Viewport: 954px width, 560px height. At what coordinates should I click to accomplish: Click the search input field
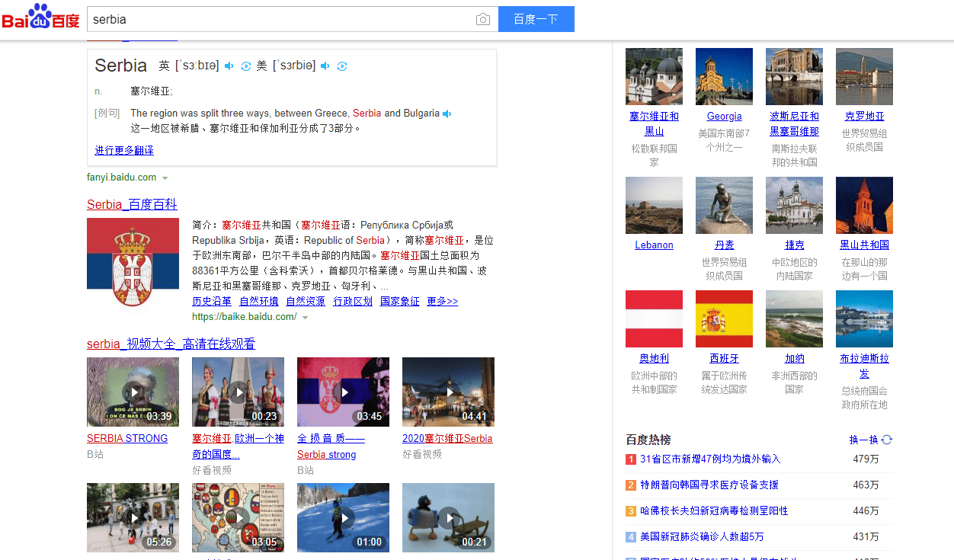click(280, 19)
